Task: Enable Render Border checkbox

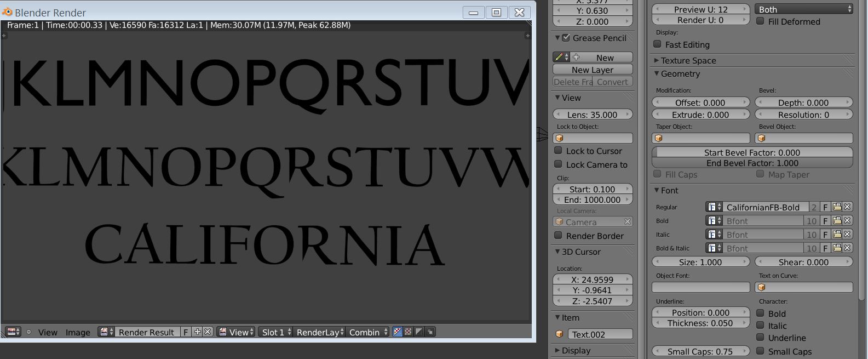Action: pyautogui.click(x=558, y=235)
